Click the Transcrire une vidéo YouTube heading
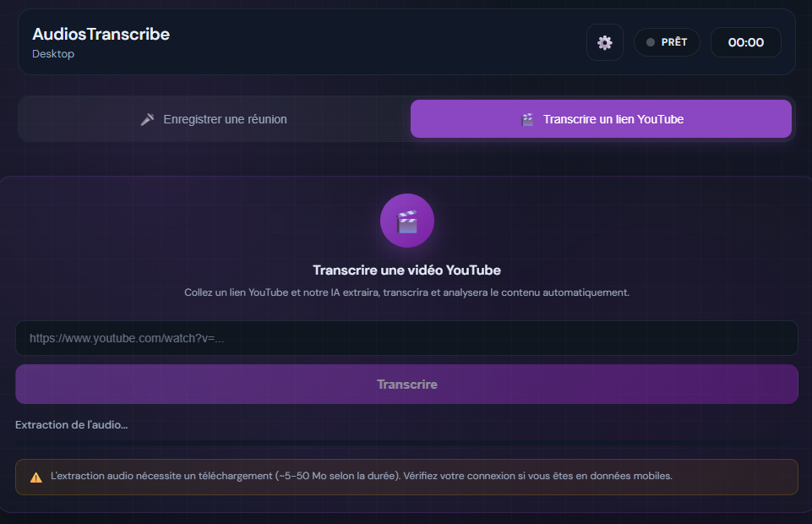The height and width of the screenshot is (524, 812). point(406,270)
